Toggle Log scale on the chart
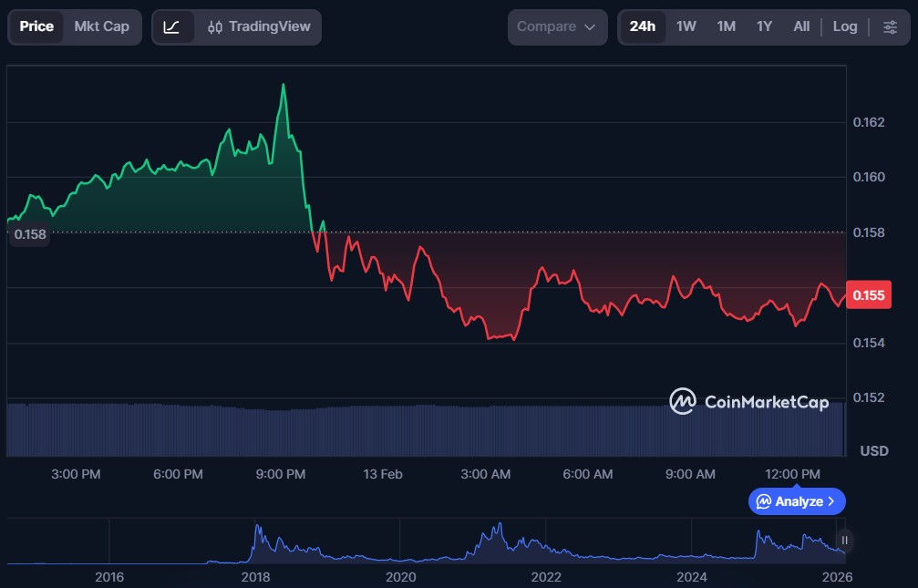The width and height of the screenshot is (918, 588). [845, 26]
